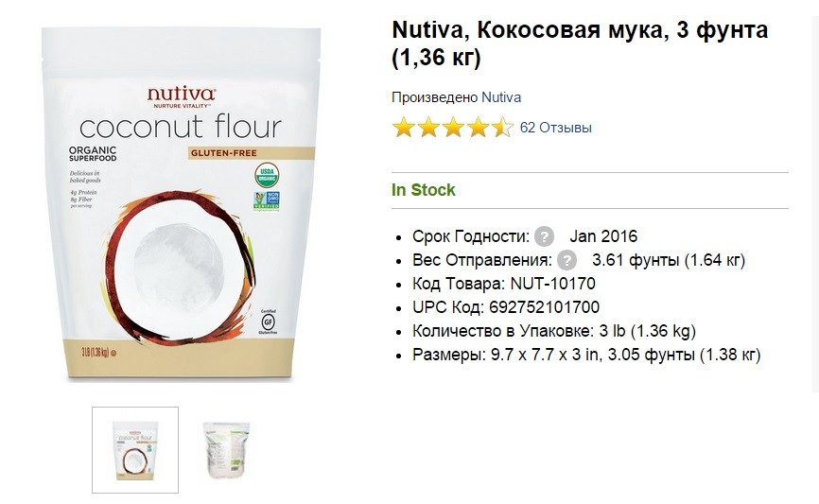
Task: Click help icon next to Срок Годности
Action: [x=544, y=236]
